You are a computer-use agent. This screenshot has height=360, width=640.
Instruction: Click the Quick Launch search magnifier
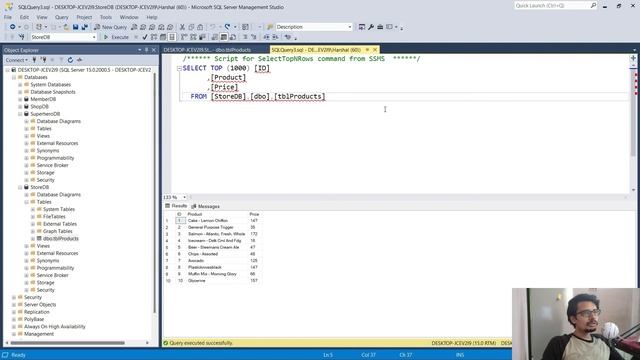pos(593,5)
